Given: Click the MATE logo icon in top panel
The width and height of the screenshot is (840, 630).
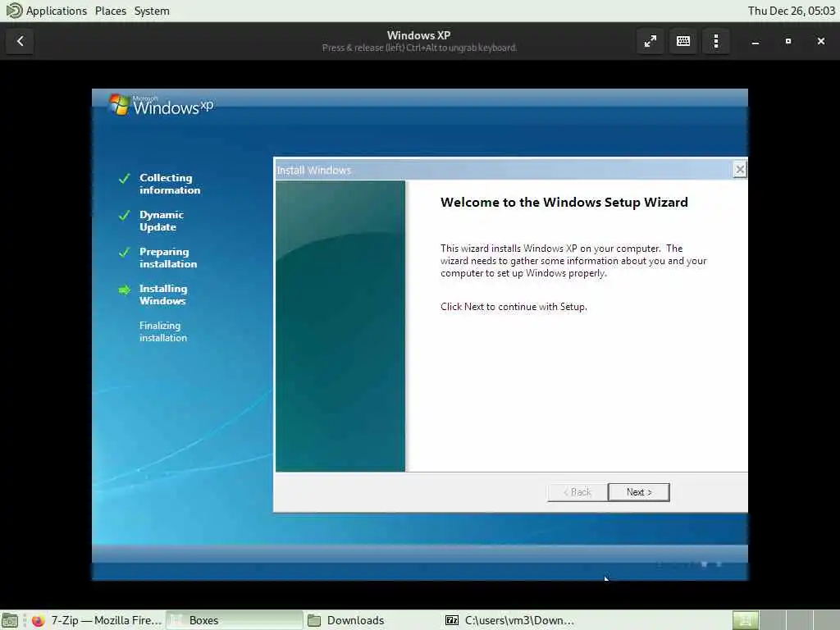Looking at the screenshot, I should click(13, 11).
